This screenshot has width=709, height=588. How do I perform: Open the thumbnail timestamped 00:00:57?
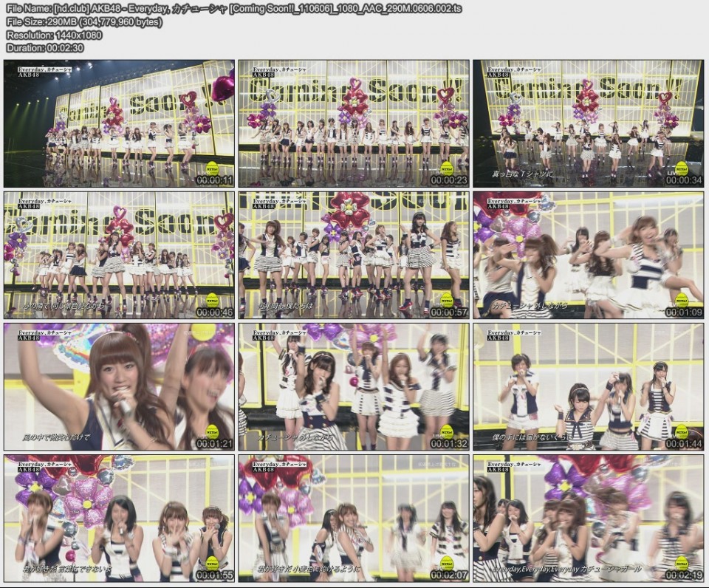[354, 255]
